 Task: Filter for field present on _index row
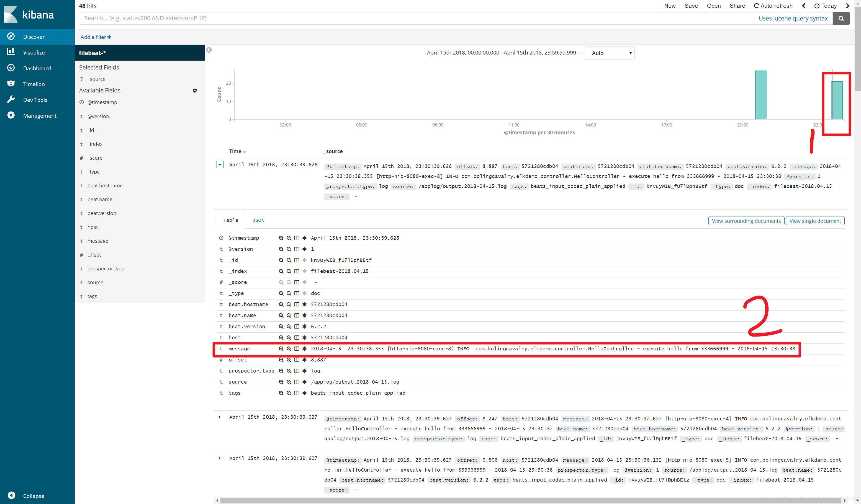coord(304,271)
